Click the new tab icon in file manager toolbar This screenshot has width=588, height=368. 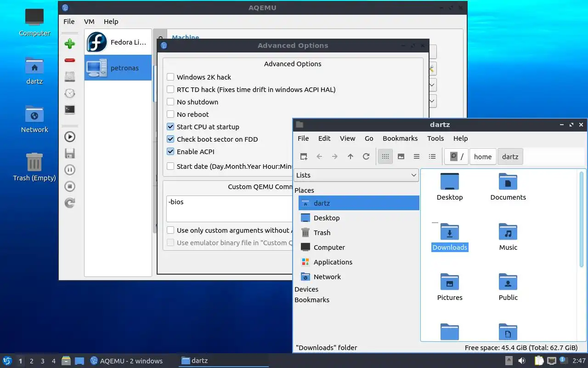point(304,156)
